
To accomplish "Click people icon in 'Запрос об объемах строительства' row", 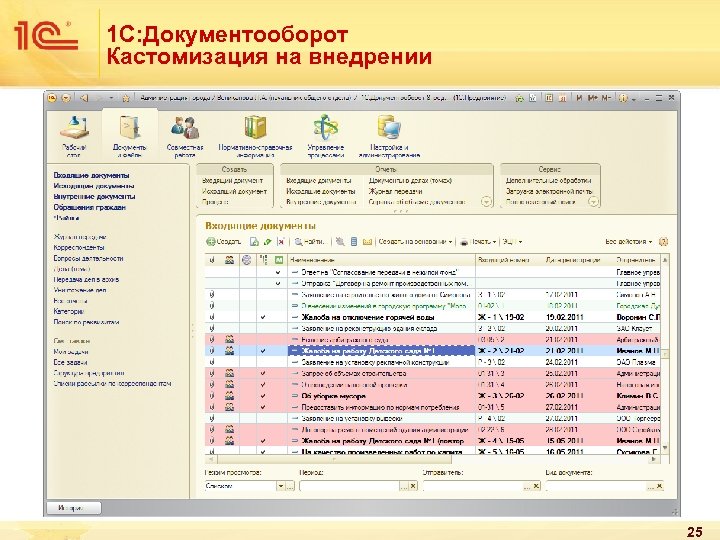I will point(230,373).
